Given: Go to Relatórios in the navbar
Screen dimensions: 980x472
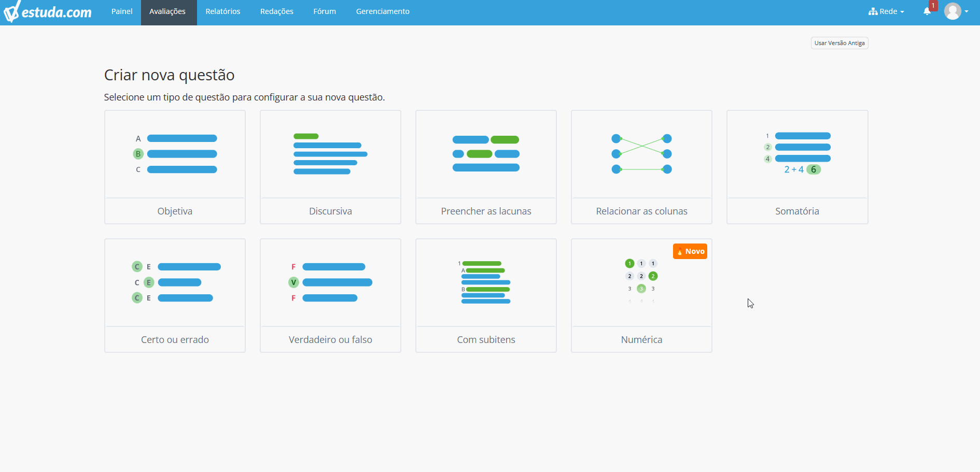Looking at the screenshot, I should tap(223, 11).
